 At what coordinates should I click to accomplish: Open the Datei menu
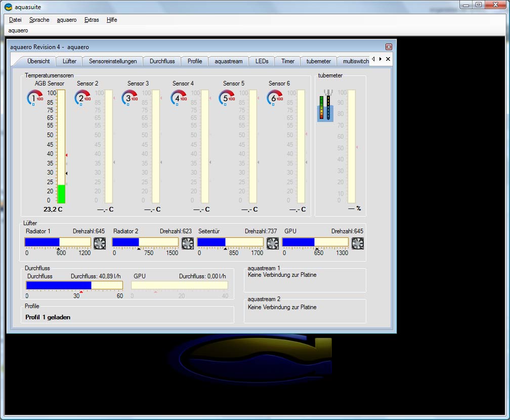[x=15, y=20]
